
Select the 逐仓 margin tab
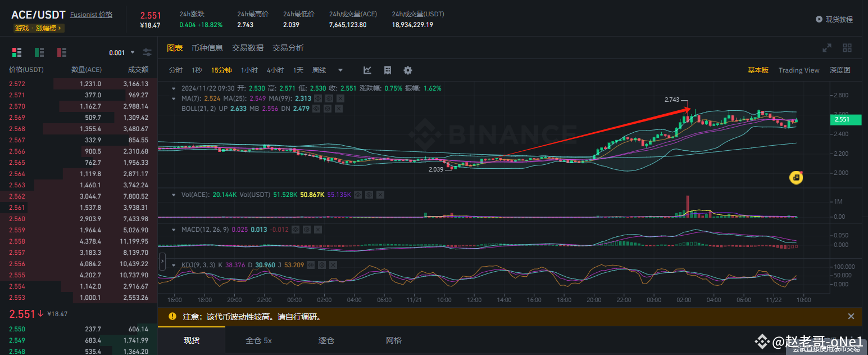[326, 340]
